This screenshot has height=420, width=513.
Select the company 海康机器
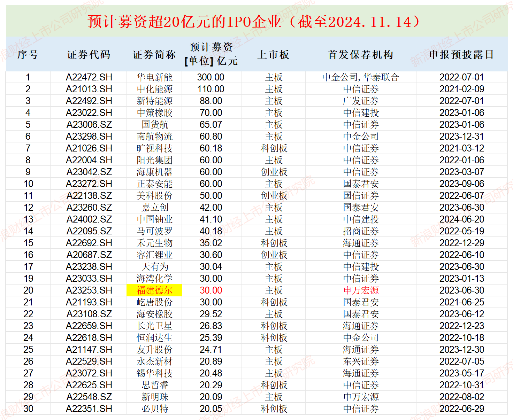tap(154, 172)
